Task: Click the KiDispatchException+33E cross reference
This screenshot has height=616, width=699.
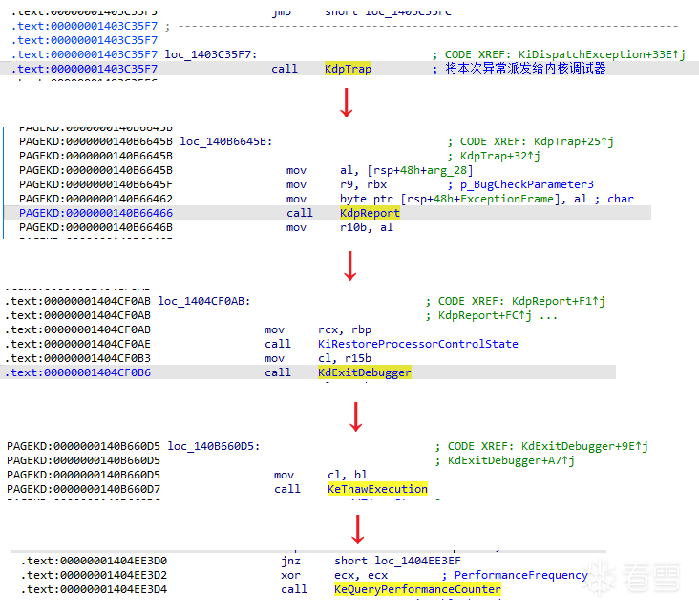Action: click(601, 54)
